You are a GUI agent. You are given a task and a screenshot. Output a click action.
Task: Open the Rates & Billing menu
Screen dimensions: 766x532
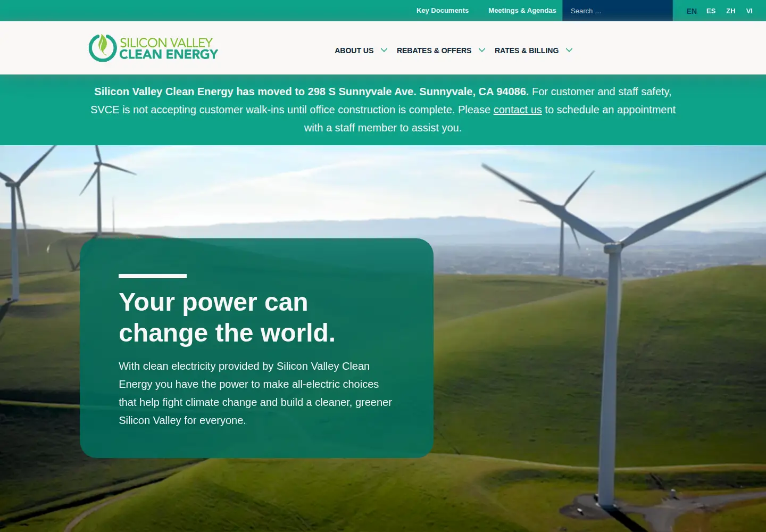[x=527, y=51]
